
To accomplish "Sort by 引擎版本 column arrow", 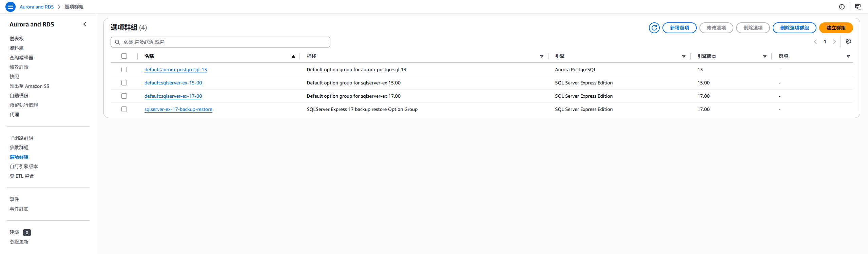I will [765, 56].
